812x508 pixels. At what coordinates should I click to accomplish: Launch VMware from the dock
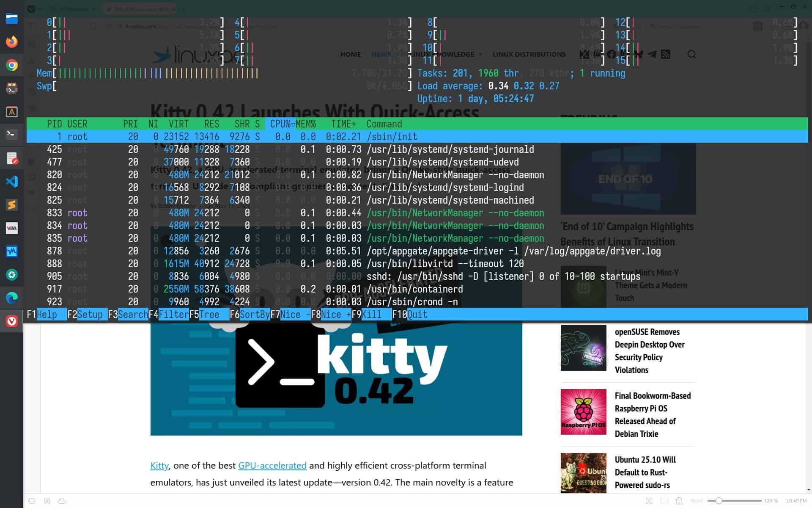[x=11, y=228]
